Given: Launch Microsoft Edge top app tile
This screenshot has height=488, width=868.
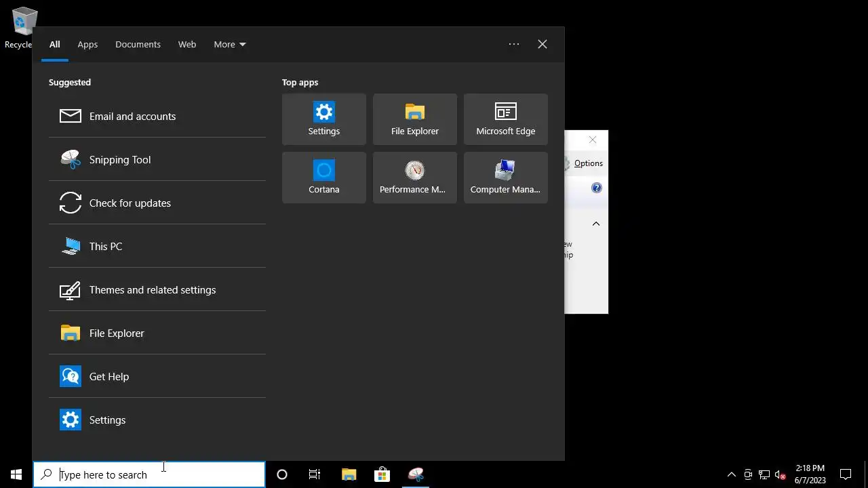Looking at the screenshot, I should pos(506,119).
